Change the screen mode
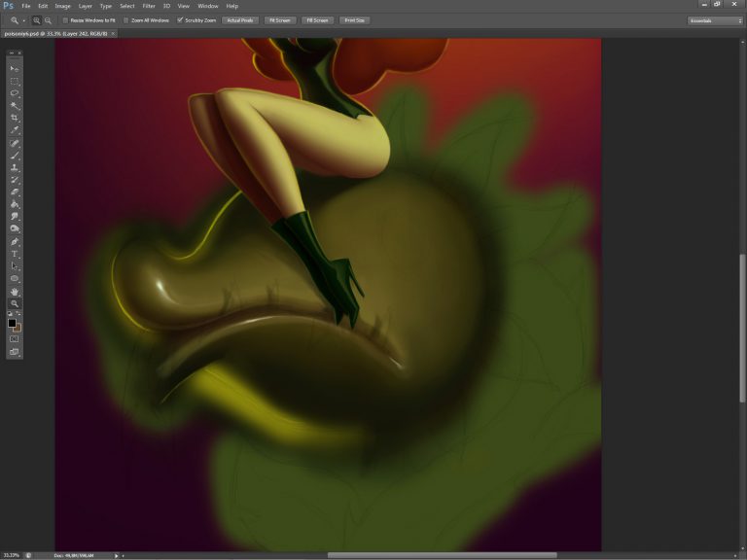Viewport: 747px width, 560px height. 15,352
